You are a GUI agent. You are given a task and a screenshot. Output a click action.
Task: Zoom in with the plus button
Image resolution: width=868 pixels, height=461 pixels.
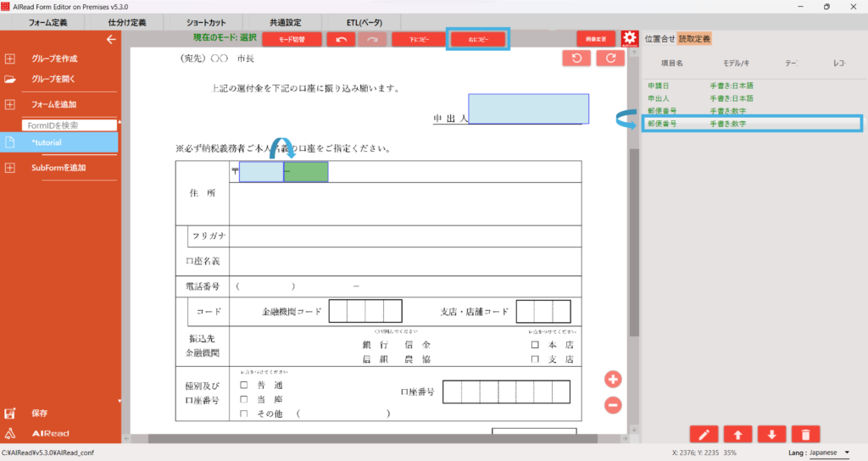613,379
